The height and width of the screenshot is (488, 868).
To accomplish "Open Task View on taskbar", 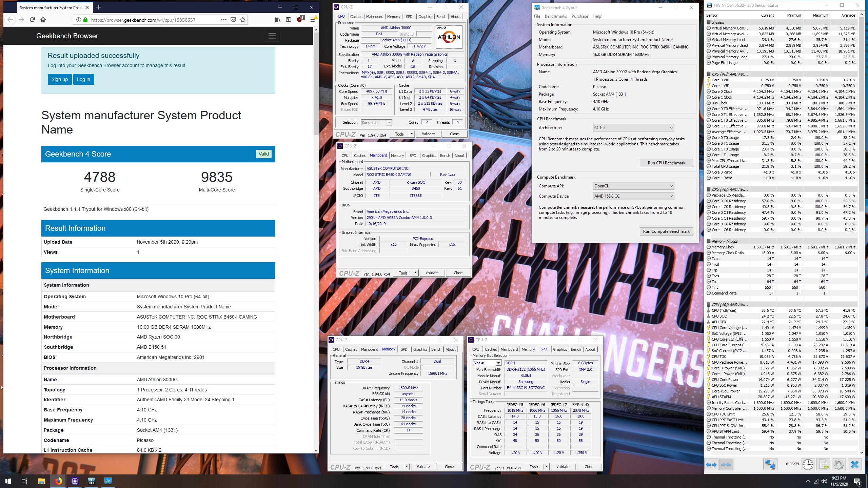I will (x=24, y=481).
